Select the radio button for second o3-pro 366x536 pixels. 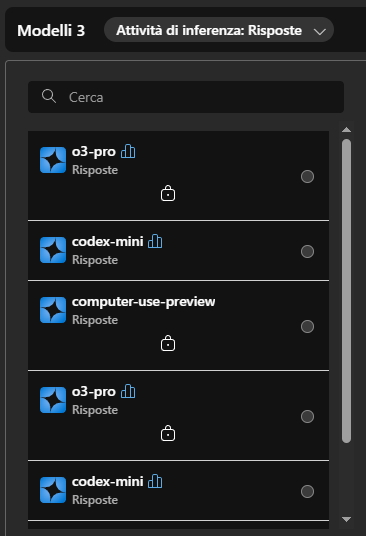pos(307,416)
